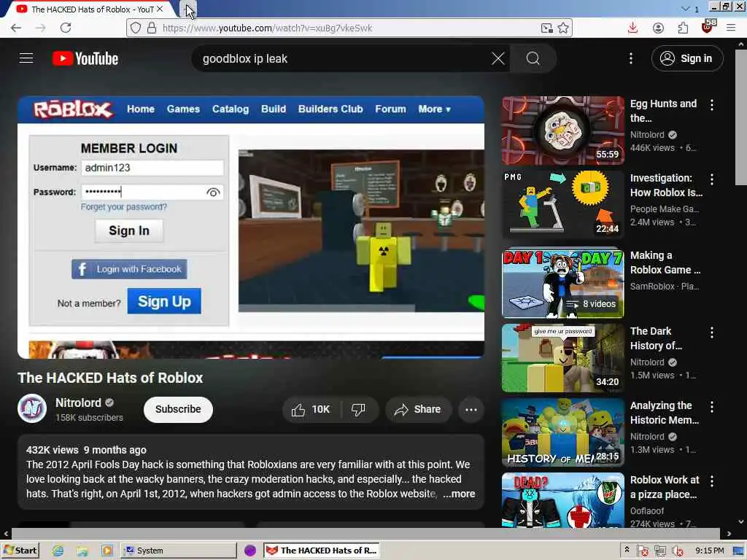This screenshot has height=560, width=747.
Task: Open the browser downloads panel
Action: point(632,28)
